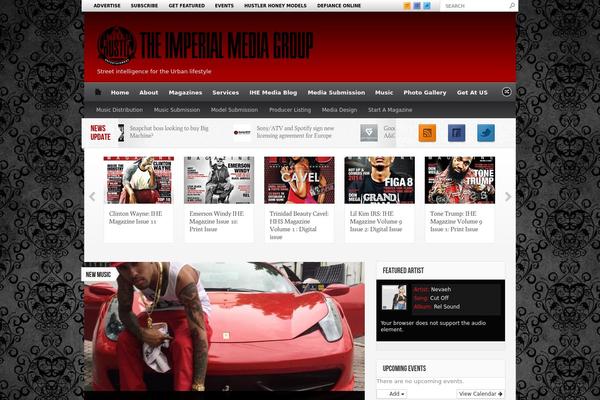600x400 pixels.
Task: Open the large blue Facebook icon
Action: pyautogui.click(x=457, y=133)
